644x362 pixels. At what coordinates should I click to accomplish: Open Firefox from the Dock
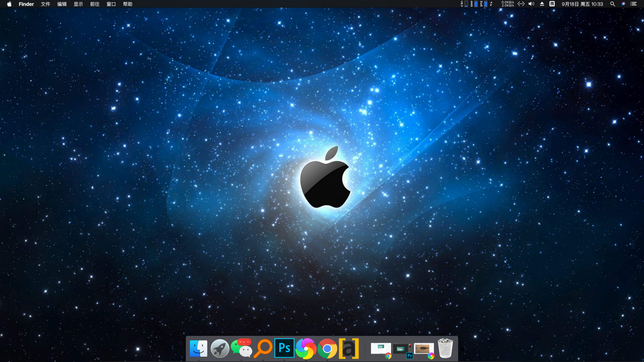pos(305,348)
